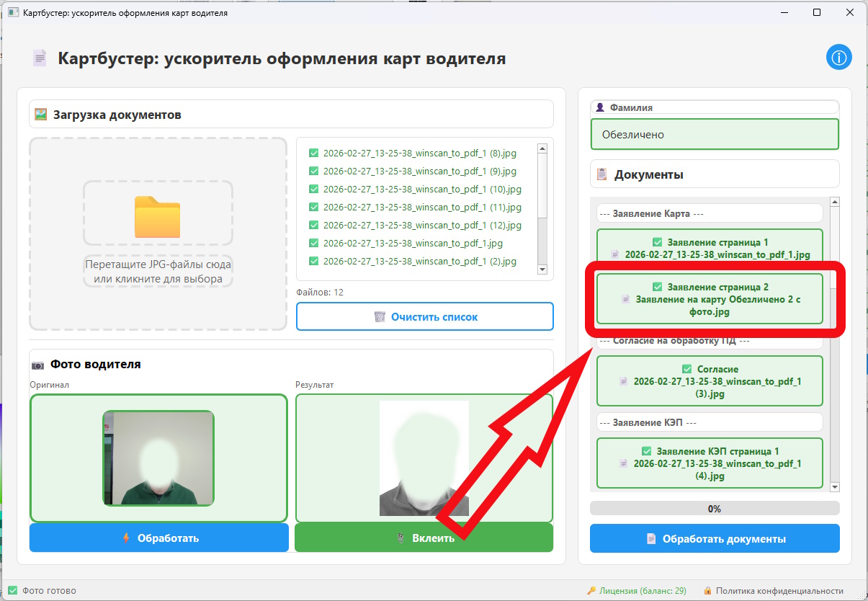Toggle checkbox for winscan_to_pdf_1 (2).jpg
Image resolution: width=868 pixels, height=601 pixels.
pyautogui.click(x=313, y=261)
